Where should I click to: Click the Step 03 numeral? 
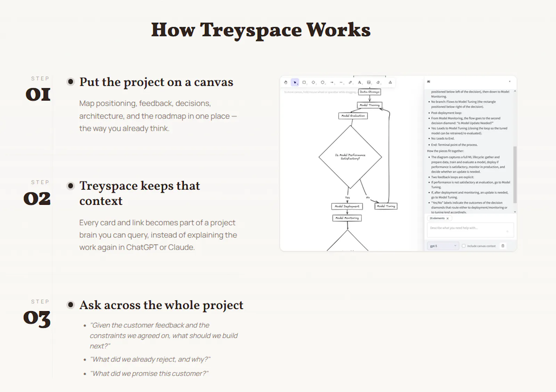point(37,319)
